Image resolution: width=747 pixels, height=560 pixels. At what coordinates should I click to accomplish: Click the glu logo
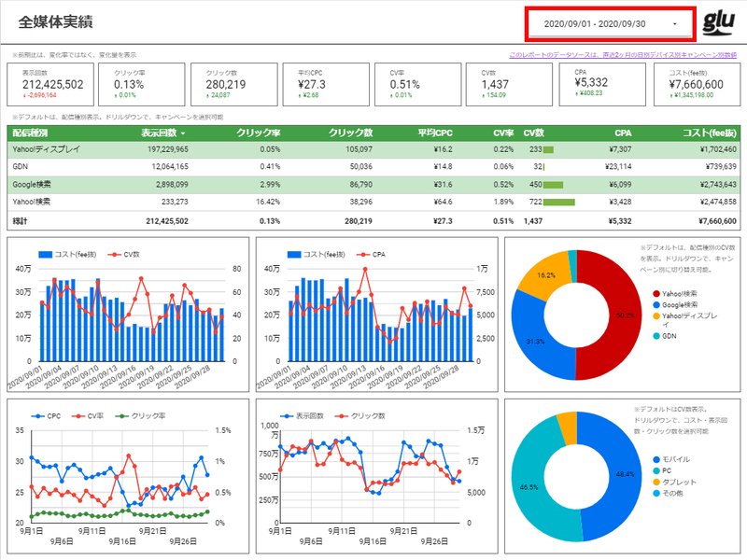(x=718, y=22)
